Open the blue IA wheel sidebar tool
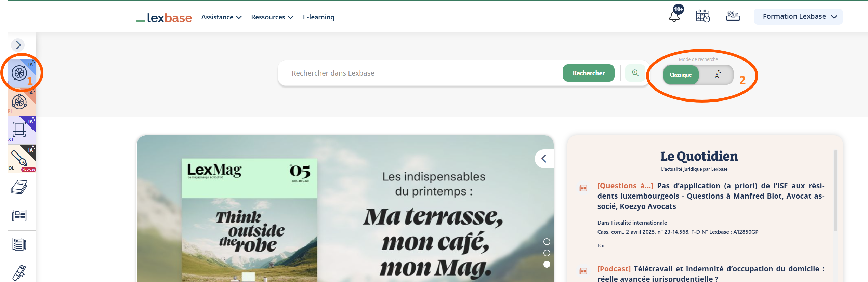 tap(20, 73)
